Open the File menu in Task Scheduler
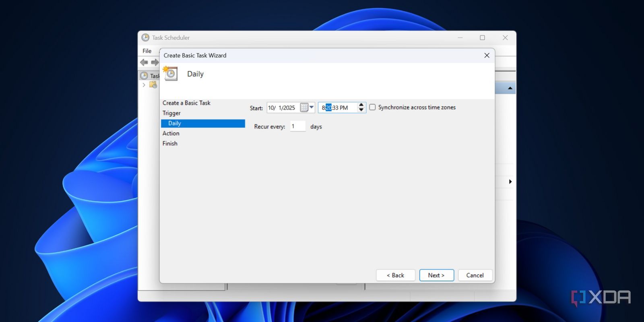Screen dimensions: 644x322 click(147, 51)
